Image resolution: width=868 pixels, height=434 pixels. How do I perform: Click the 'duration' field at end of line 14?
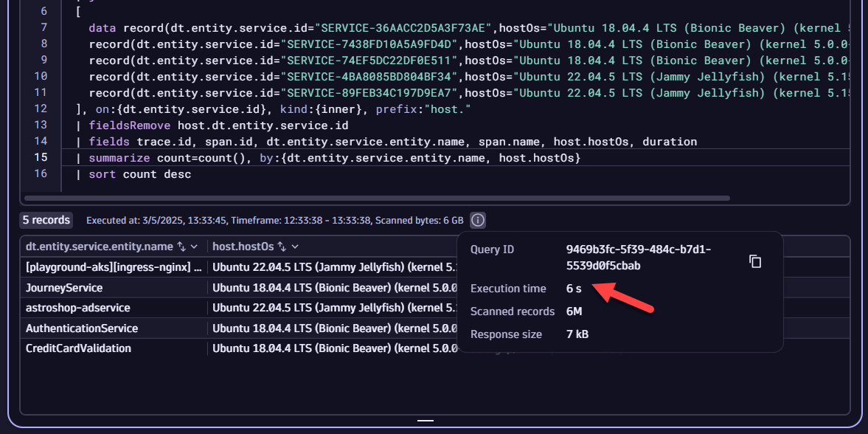tap(670, 142)
